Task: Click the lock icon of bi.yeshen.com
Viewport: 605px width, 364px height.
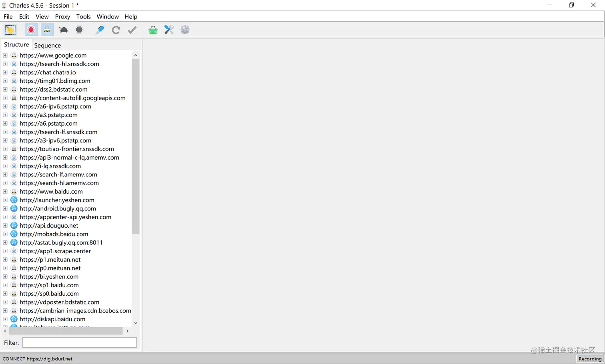Action: [x=14, y=277]
